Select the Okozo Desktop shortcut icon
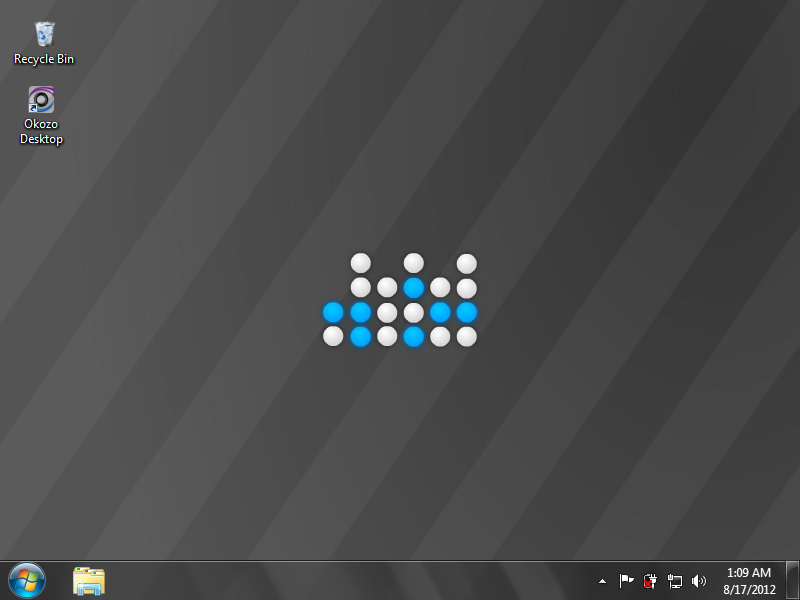Viewport: 800px width, 600px height. tap(41, 99)
